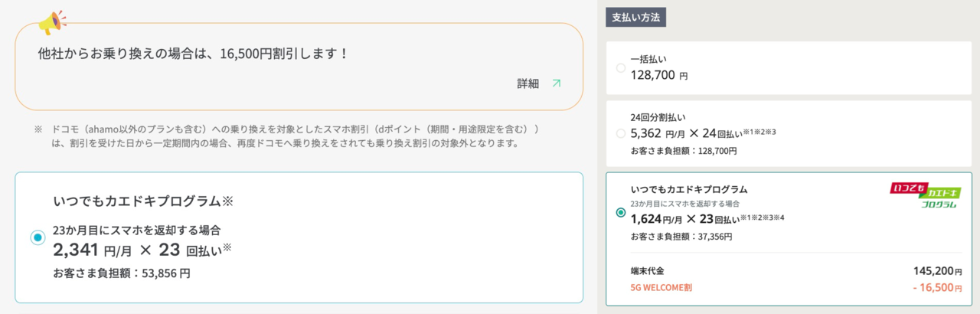Image resolution: width=980 pixels, height=314 pixels.
Task: Click お客さま負担額:53,856円 text
Action: [122, 273]
